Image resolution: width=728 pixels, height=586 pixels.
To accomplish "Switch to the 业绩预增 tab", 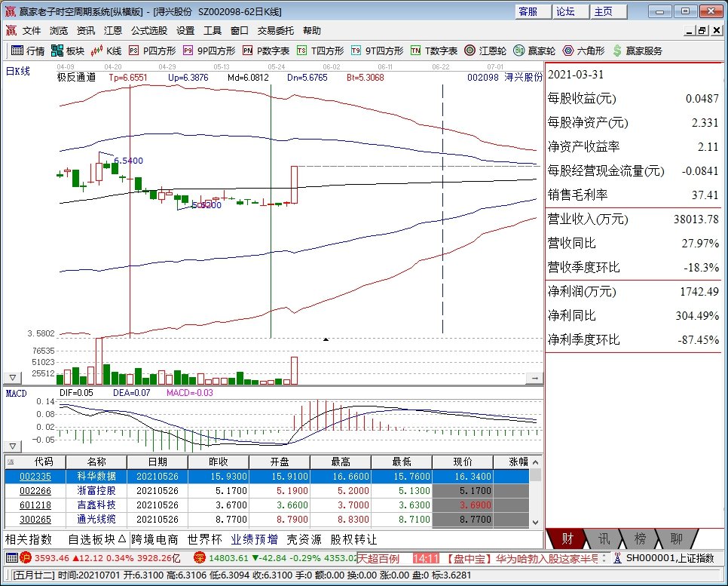I will pyautogui.click(x=255, y=539).
